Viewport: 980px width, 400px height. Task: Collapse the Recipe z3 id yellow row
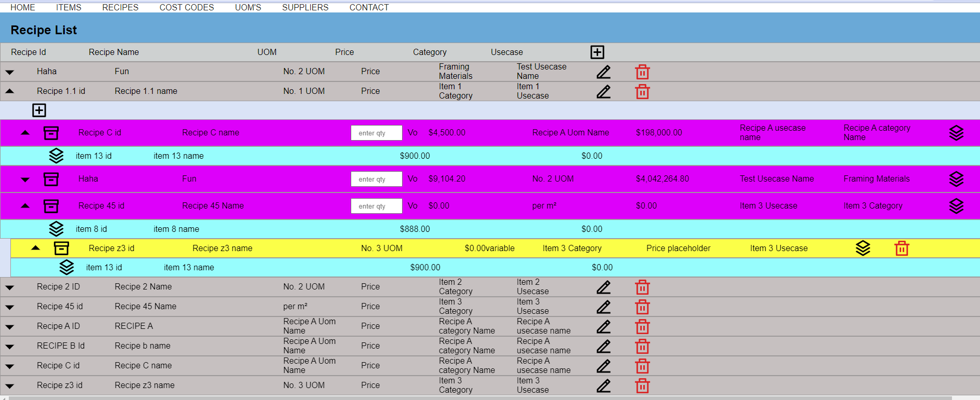coord(35,248)
